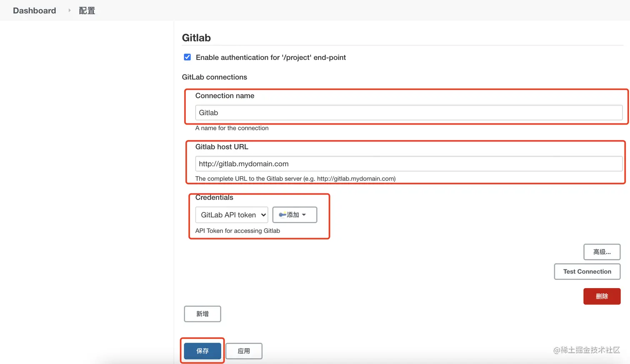This screenshot has height=364, width=630.
Task: Click the 新增 add connection button
Action: 202,314
